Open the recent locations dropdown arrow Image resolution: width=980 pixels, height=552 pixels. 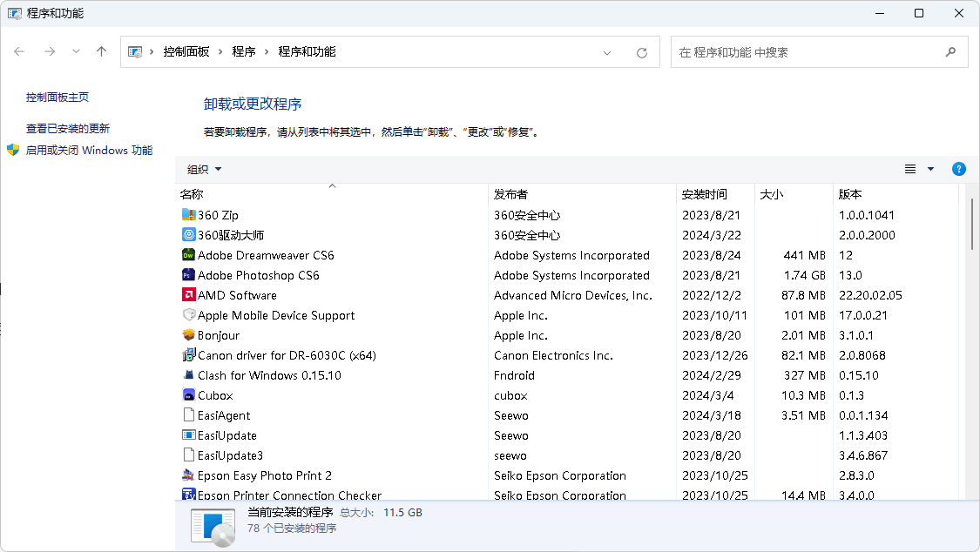coord(76,52)
